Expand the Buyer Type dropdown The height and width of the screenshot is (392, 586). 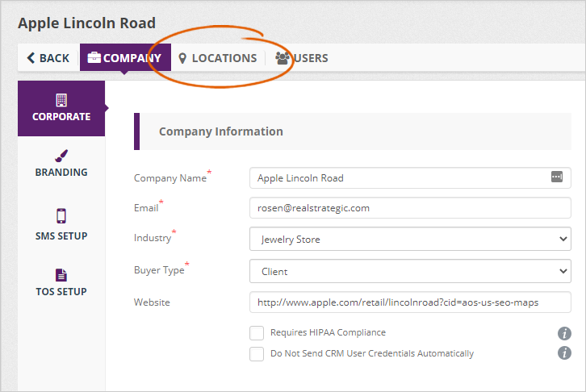(410, 271)
